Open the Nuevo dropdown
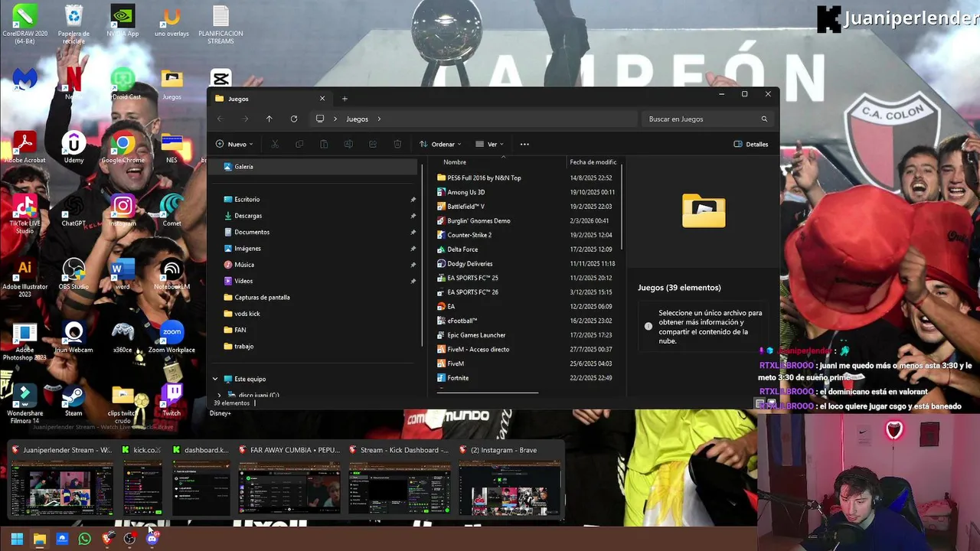The height and width of the screenshot is (551, 980). pyautogui.click(x=234, y=144)
